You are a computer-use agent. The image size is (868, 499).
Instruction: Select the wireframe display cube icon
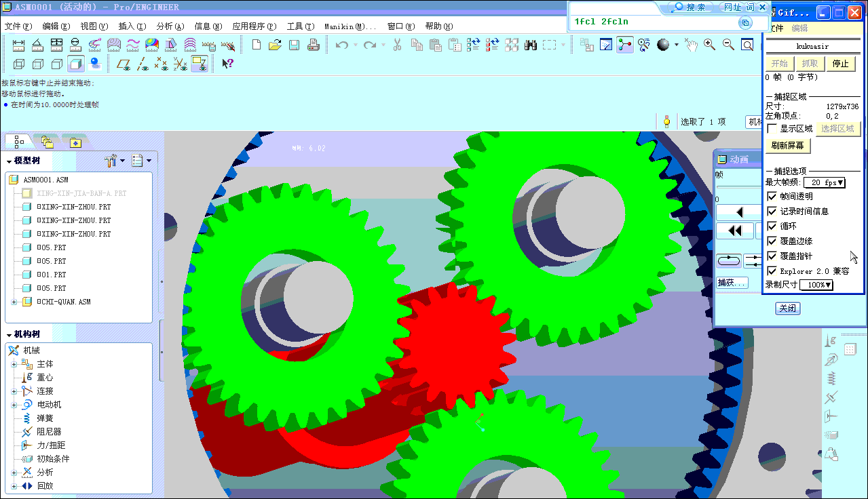19,64
